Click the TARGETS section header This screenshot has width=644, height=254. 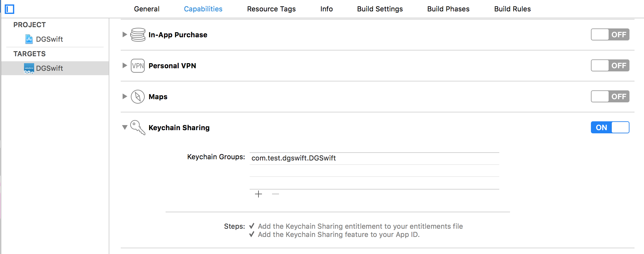pos(30,54)
